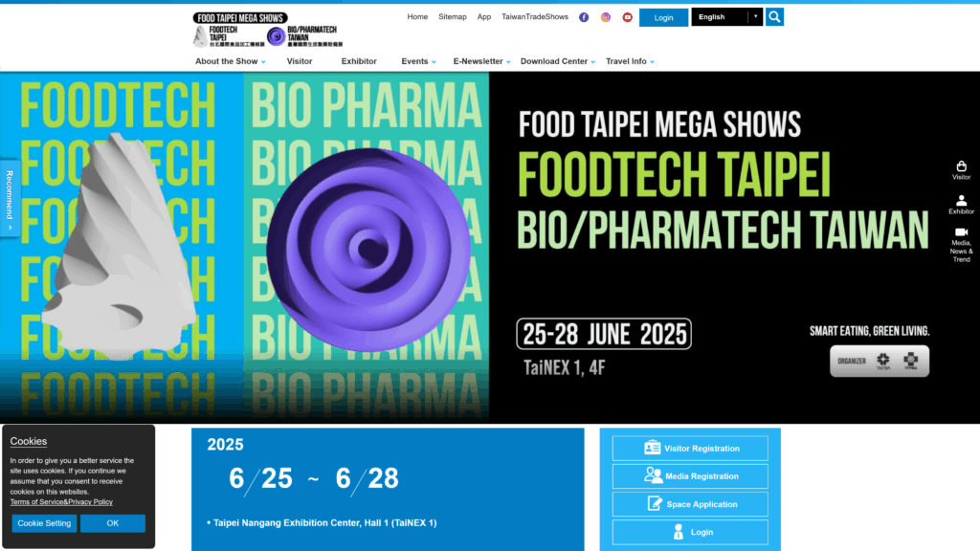Click the Visitor Registration badge icon

click(x=652, y=448)
